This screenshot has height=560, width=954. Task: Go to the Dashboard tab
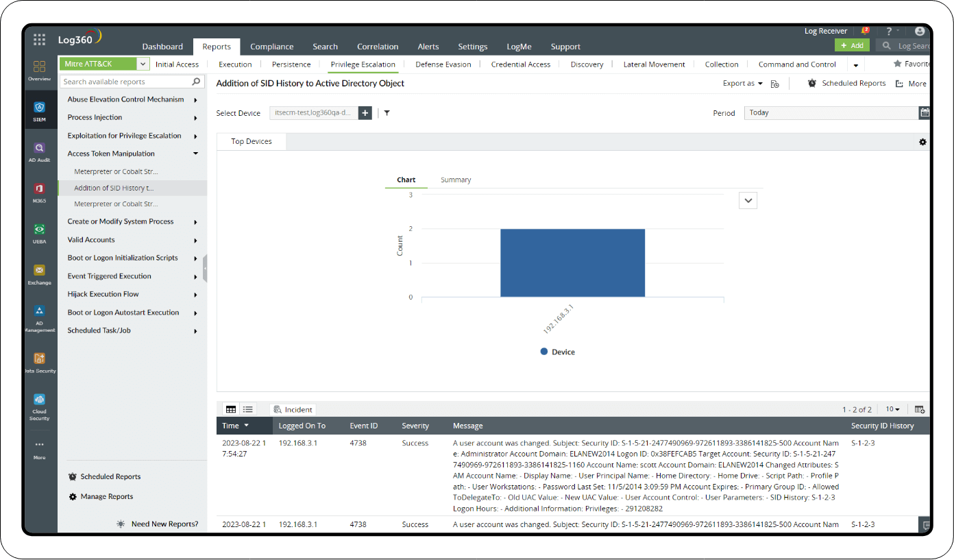click(162, 47)
